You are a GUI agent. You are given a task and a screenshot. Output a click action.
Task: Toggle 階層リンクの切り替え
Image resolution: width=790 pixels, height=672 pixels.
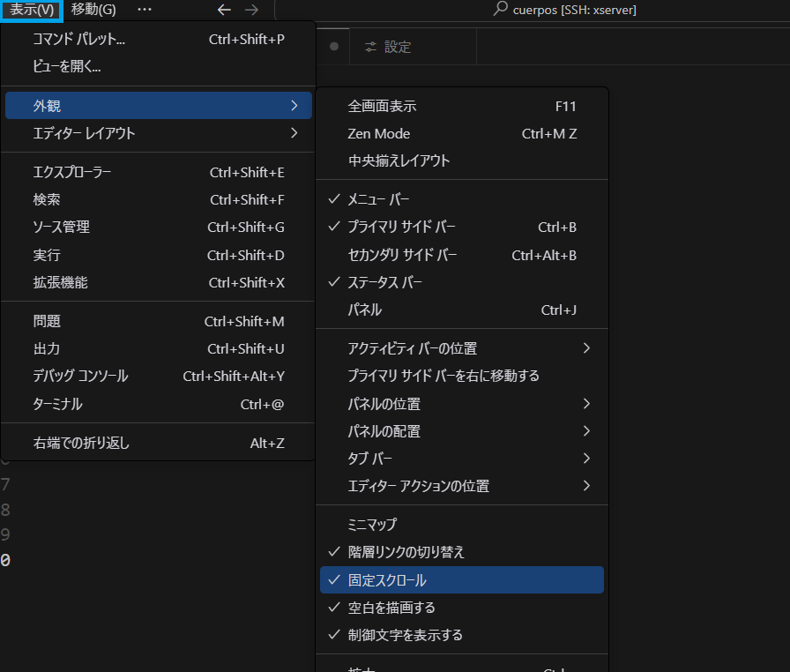tap(461, 552)
